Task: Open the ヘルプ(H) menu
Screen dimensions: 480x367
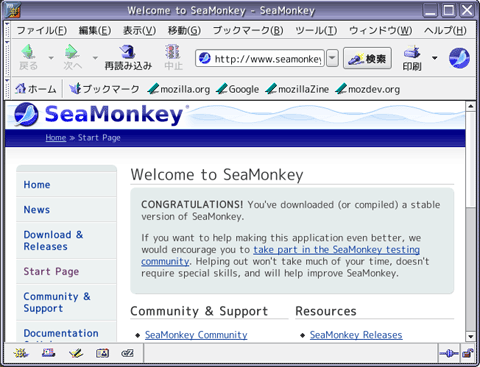Action: pos(445,31)
